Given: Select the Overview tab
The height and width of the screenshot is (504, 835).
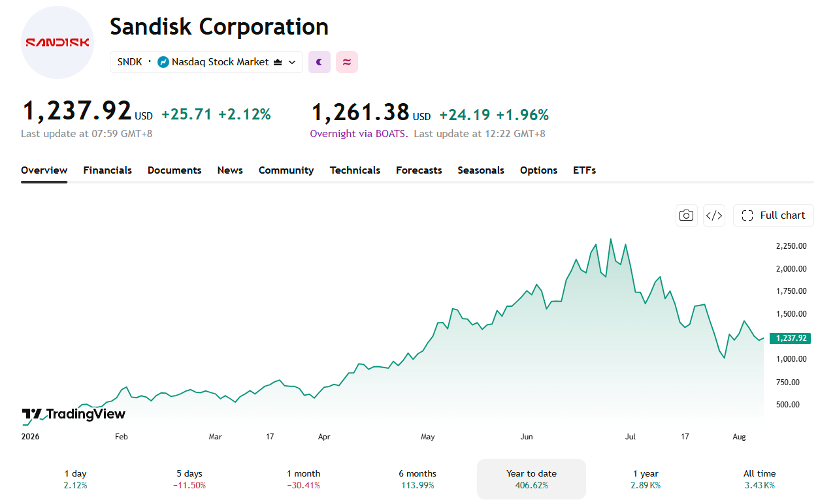Looking at the screenshot, I should pos(44,170).
